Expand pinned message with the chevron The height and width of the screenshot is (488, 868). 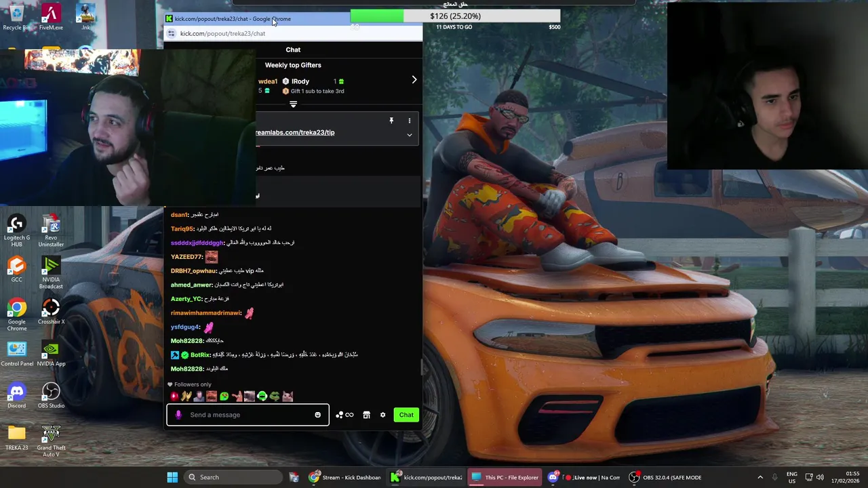[410, 135]
